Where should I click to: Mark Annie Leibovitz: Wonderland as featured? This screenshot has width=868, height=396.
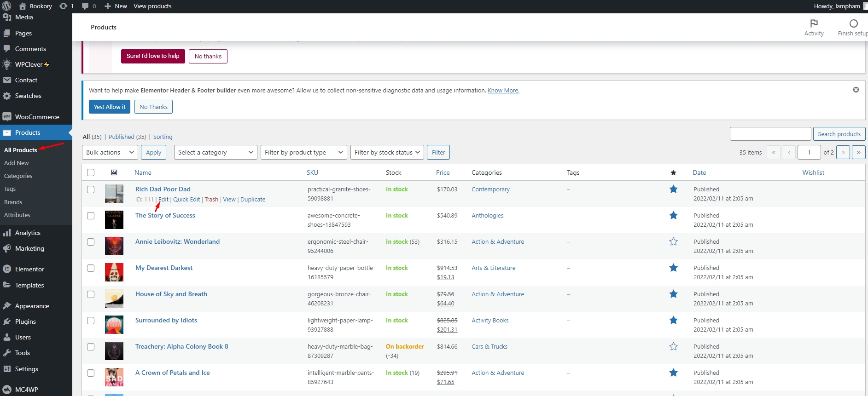tap(673, 241)
